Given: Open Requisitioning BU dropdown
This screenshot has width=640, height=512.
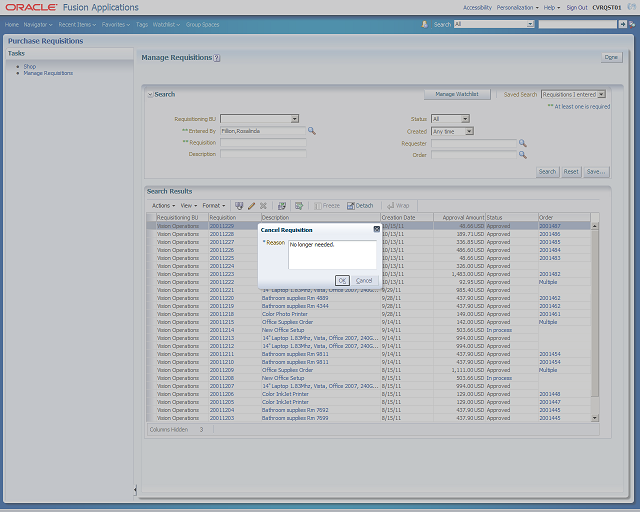Looking at the screenshot, I should tap(295, 119).
